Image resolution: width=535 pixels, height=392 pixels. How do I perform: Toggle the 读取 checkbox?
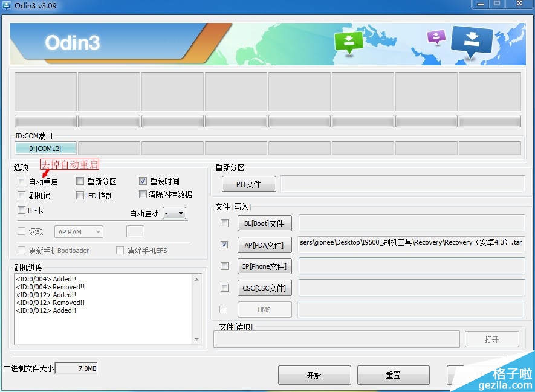(22, 231)
